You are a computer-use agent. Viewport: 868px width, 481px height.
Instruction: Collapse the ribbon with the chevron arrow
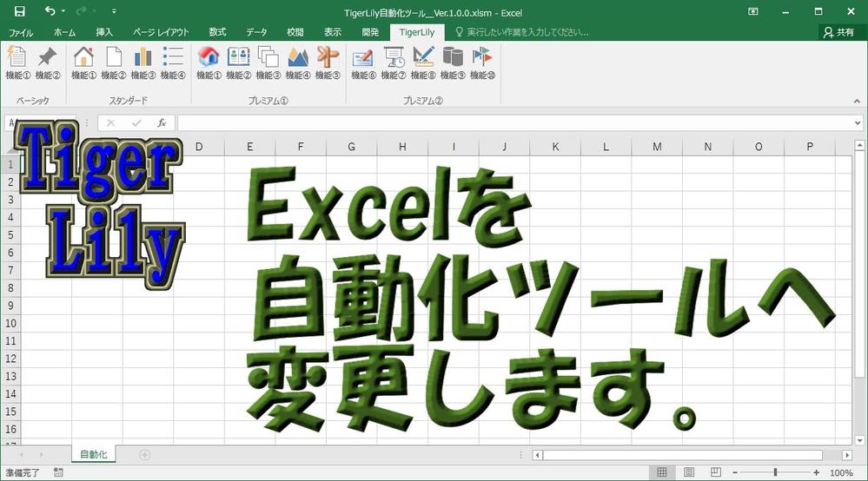click(857, 102)
